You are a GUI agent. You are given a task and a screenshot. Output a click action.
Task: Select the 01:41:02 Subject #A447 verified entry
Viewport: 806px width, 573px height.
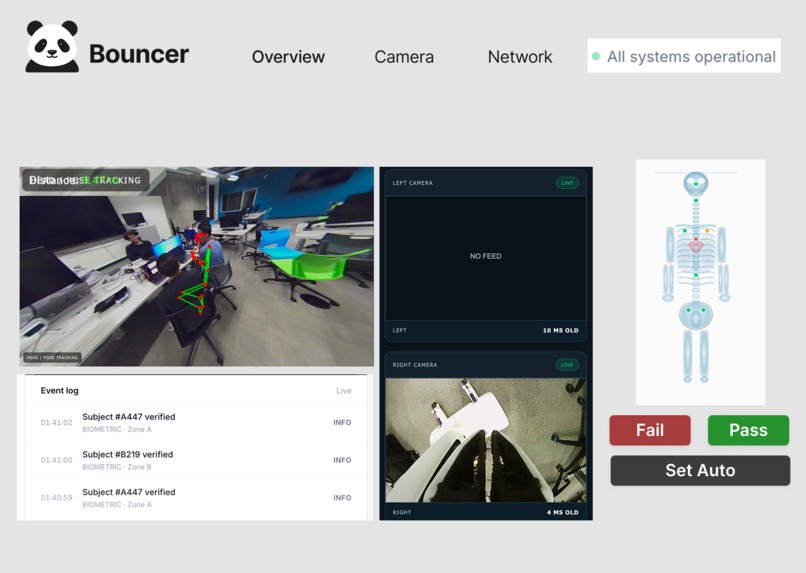click(196, 422)
